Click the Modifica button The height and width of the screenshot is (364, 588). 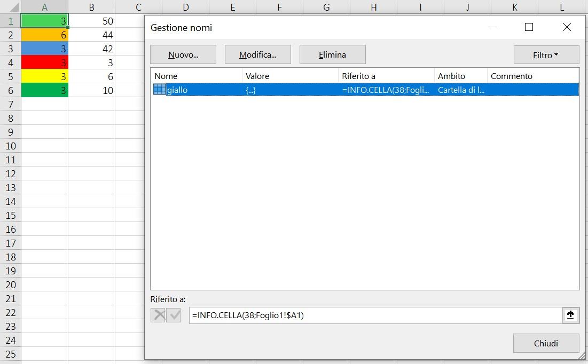tap(258, 54)
